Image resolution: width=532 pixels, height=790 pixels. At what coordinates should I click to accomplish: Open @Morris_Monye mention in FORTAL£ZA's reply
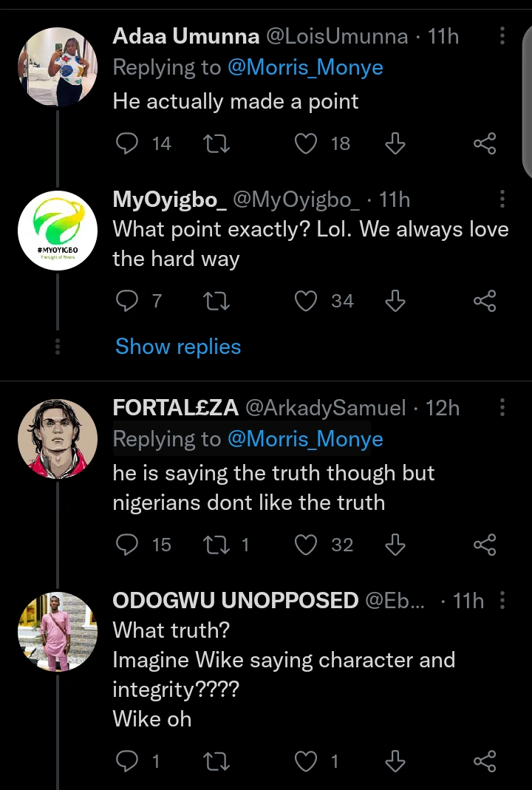point(305,439)
